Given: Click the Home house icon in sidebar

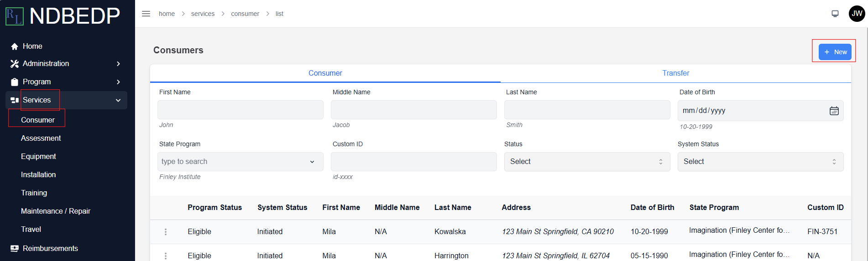Looking at the screenshot, I should tap(15, 46).
